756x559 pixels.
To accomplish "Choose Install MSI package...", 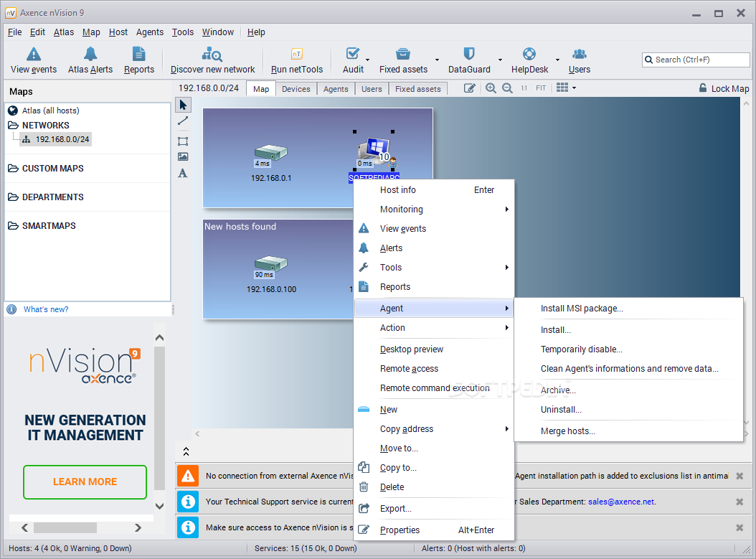I will point(629,308).
